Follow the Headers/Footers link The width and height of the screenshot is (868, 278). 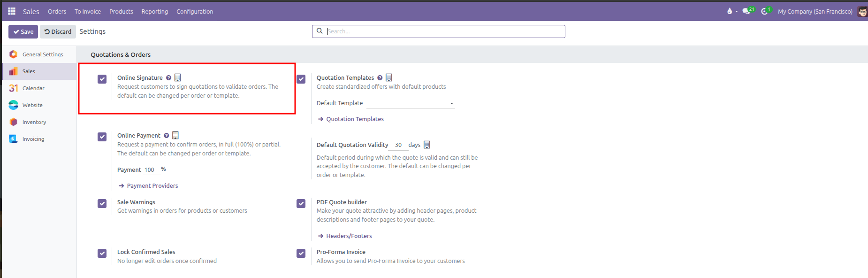345,236
